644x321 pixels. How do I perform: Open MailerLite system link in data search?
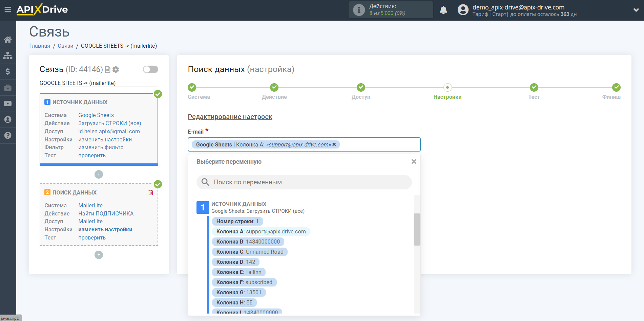point(90,205)
